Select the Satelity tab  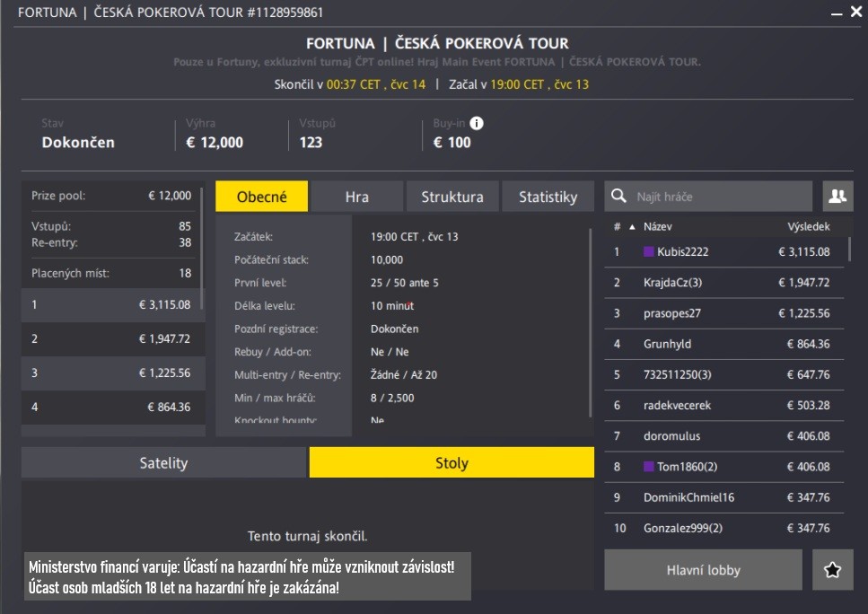click(x=163, y=462)
